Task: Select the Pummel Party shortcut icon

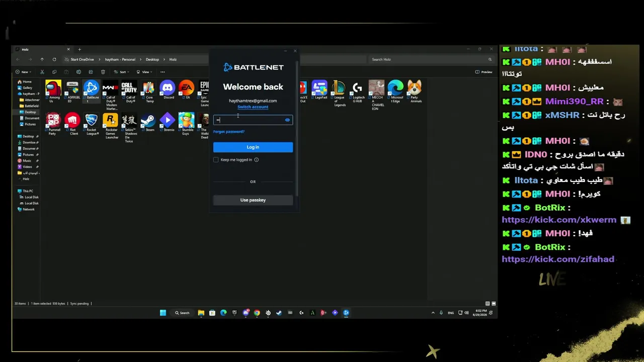Action: [53, 120]
